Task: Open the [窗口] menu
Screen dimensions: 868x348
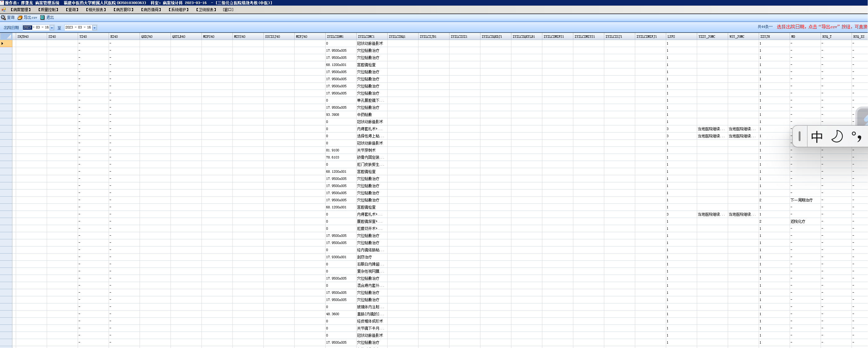Action: [228, 10]
